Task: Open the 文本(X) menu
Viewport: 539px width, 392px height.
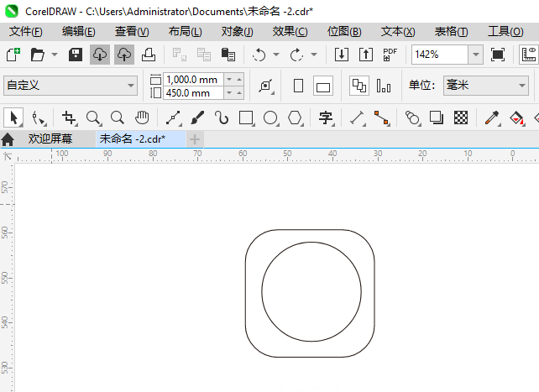Action: (x=398, y=32)
